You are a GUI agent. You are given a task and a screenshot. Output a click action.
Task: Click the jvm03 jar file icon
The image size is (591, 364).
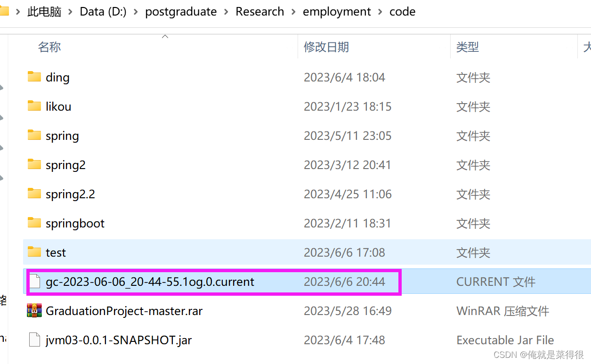point(34,340)
